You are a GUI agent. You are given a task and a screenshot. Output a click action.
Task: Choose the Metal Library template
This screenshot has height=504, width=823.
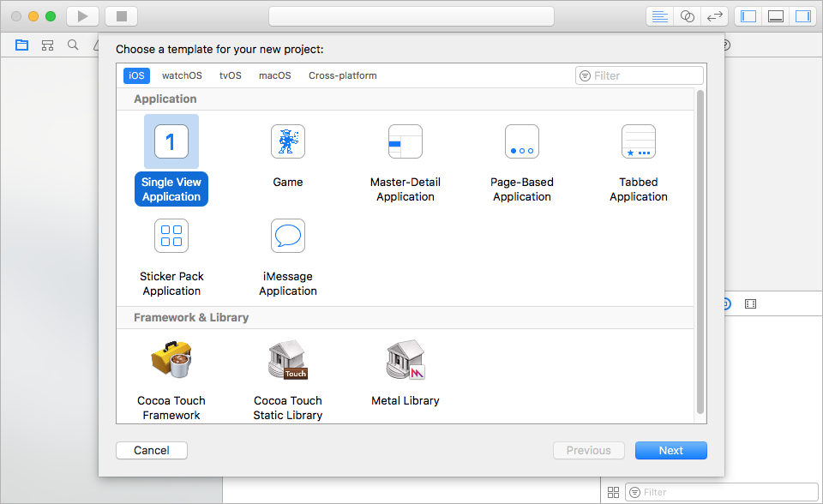coord(405,373)
